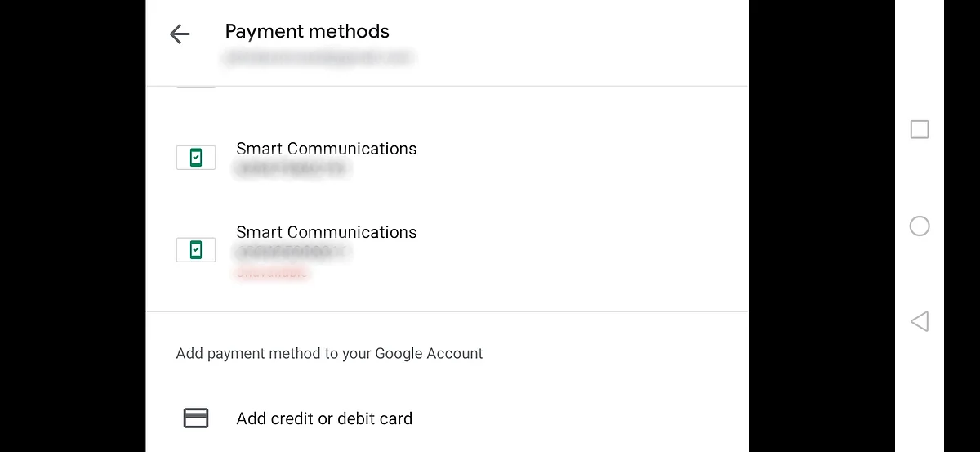Image resolution: width=980 pixels, height=452 pixels.
Task: Tap the blurred number of the available Smart Communications entry
Action: (292, 169)
